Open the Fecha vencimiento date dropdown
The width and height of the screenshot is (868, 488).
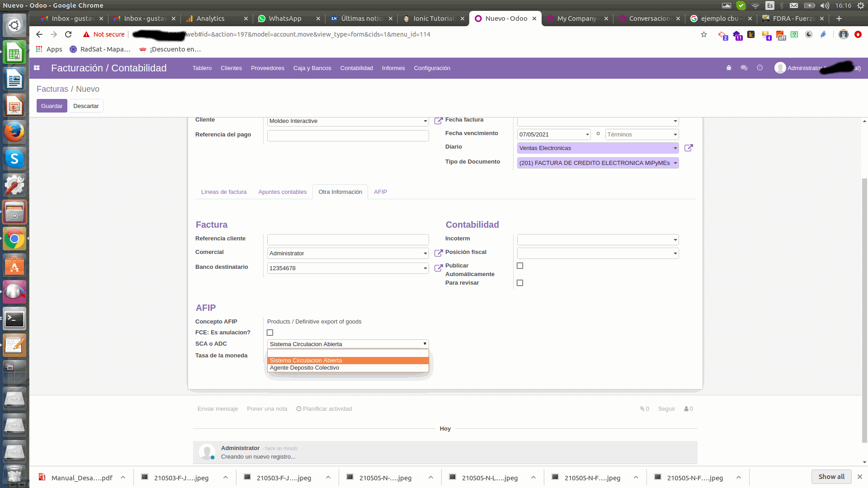(587, 135)
